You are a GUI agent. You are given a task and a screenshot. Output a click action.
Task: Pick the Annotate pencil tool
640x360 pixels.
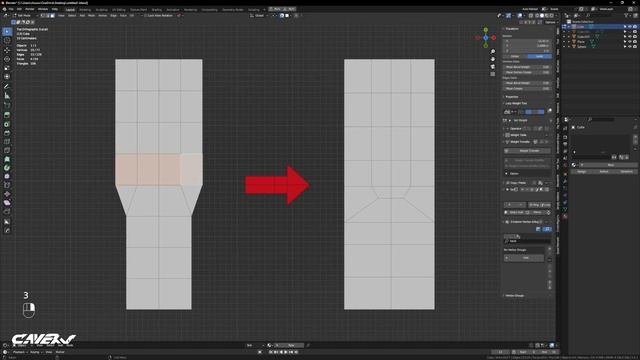(x=7, y=87)
